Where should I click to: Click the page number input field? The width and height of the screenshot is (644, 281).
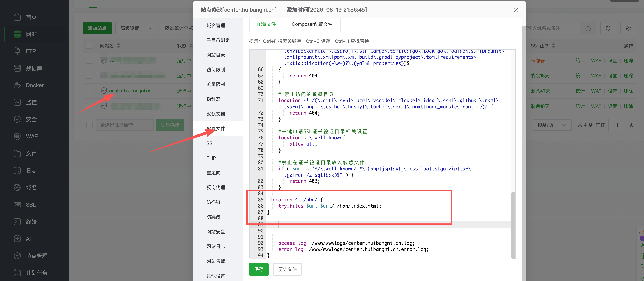[x=617, y=125]
